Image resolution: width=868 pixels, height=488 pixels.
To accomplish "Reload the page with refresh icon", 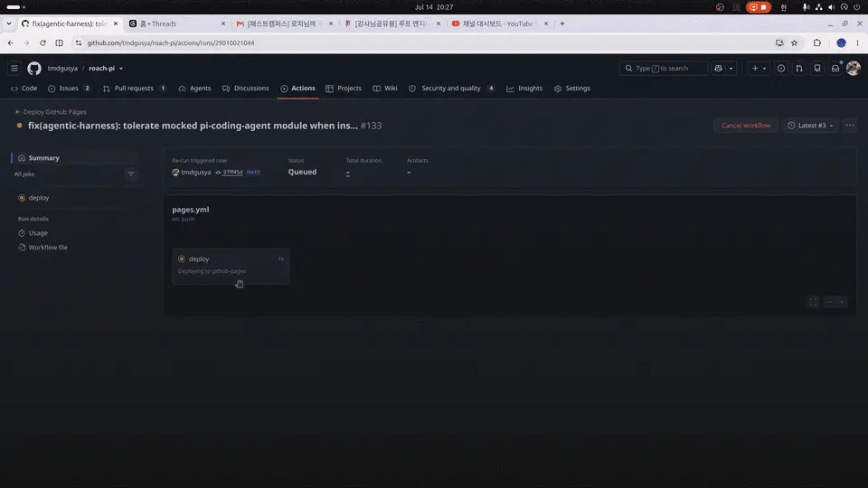I will pos(42,42).
